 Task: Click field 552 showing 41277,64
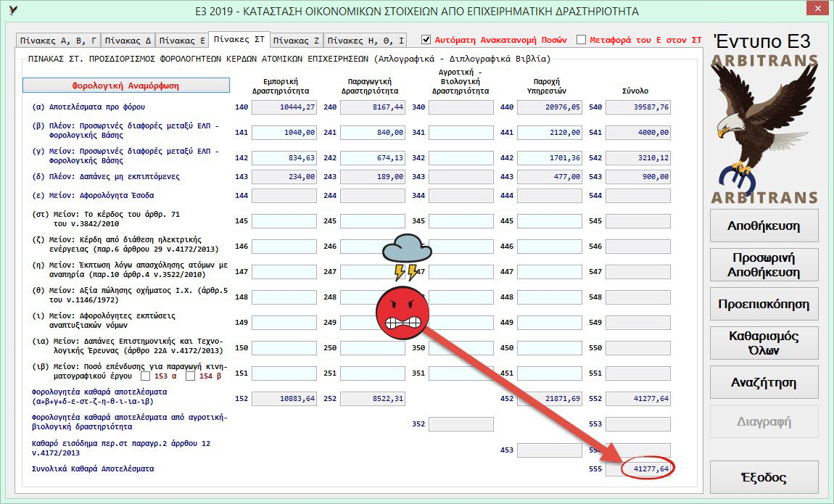point(638,399)
